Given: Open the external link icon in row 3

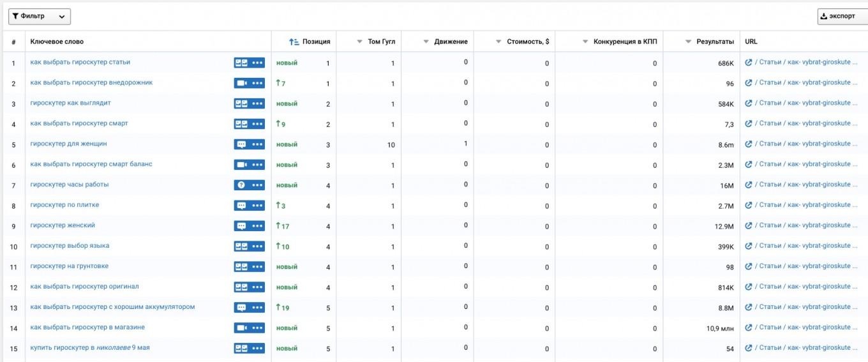Looking at the screenshot, I should (749, 103).
